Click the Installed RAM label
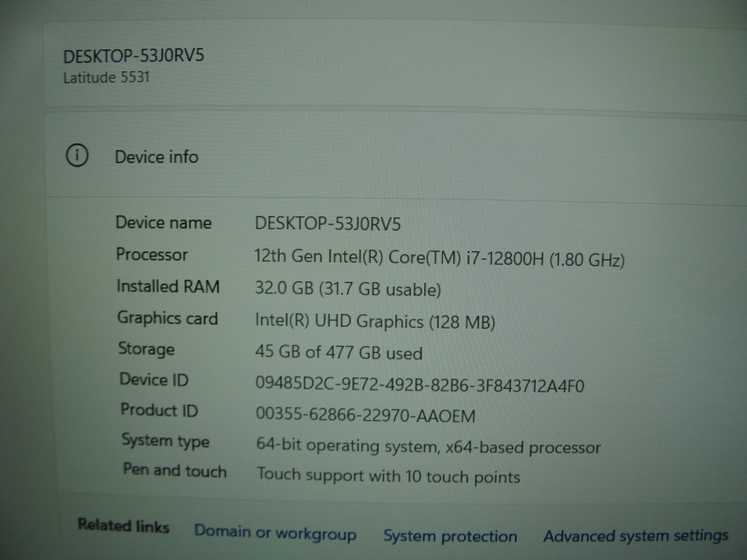Screen dimensions: 747x560 point(168,286)
